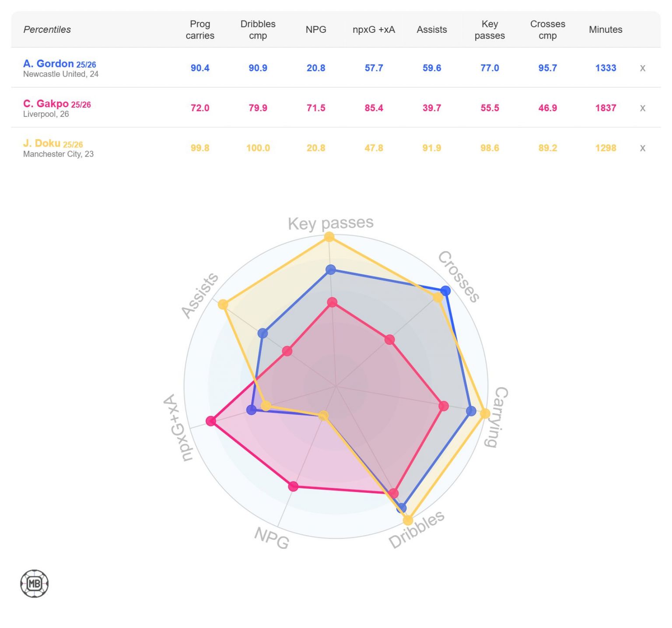Click Doku's yellow Assists radar point
672x628 pixels.
223,304
